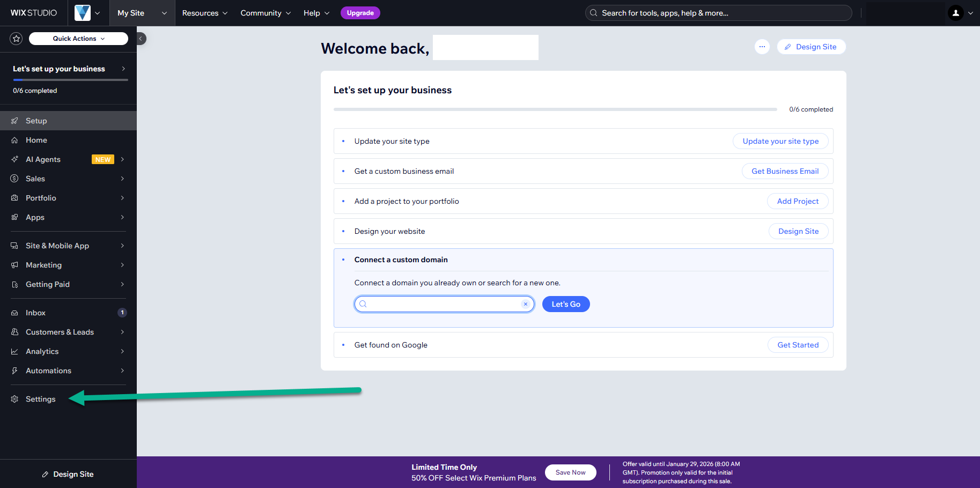Image resolution: width=980 pixels, height=488 pixels.
Task: Open the Resources menu
Action: tap(205, 13)
